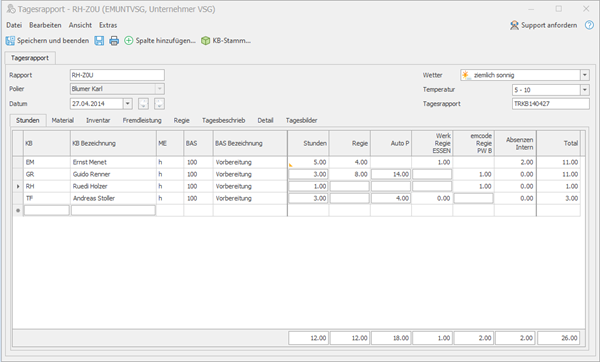Click the Stunden total field 12.00

pyautogui.click(x=308, y=338)
